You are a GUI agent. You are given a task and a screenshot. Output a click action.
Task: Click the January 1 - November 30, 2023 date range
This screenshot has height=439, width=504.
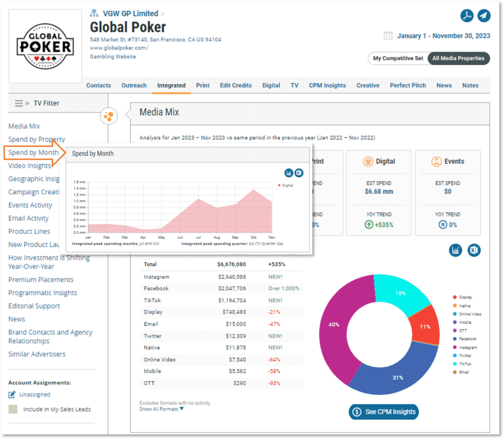tap(443, 35)
